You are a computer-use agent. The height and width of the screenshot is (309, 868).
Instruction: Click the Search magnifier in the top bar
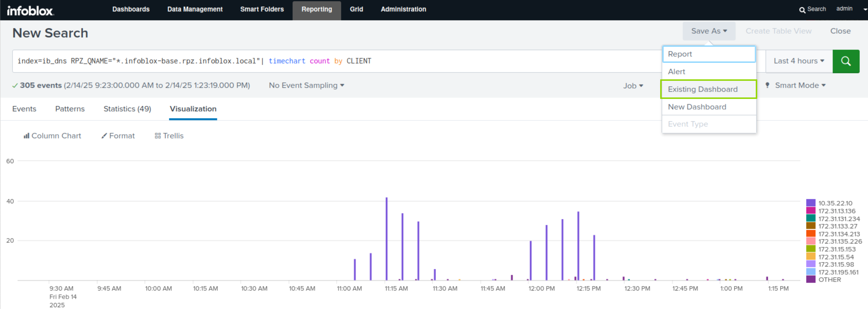coord(802,10)
